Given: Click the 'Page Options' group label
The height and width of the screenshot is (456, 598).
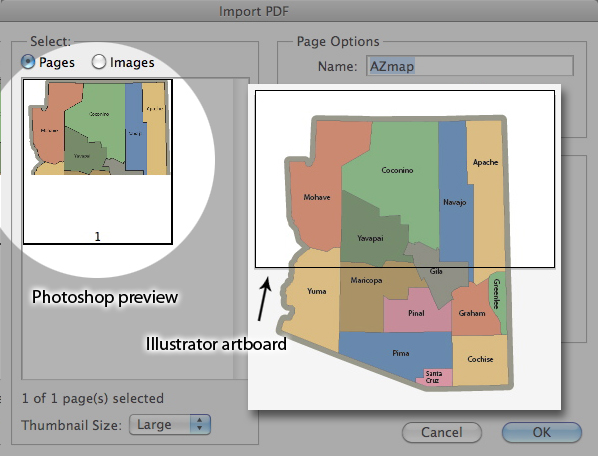Looking at the screenshot, I should (x=338, y=41).
